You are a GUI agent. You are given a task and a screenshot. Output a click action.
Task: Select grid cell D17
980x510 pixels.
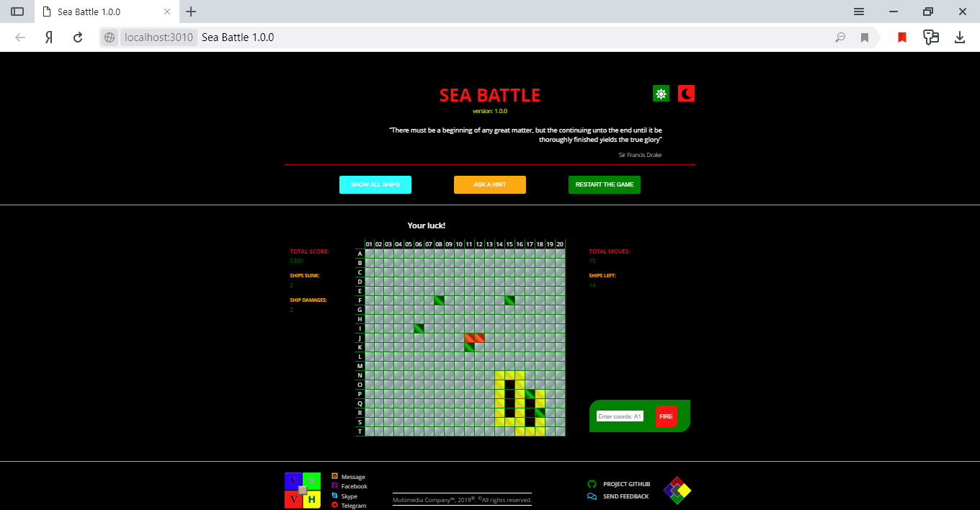[x=530, y=282]
